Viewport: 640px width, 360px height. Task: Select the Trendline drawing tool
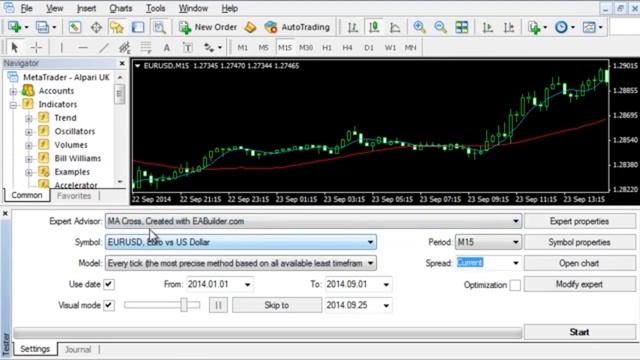[x=104, y=48]
